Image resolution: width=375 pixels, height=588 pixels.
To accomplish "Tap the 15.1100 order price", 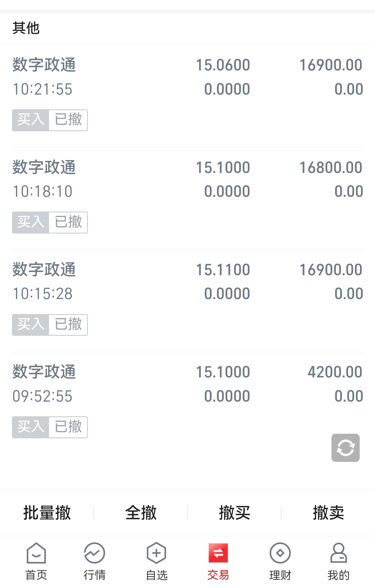I will click(x=223, y=270).
